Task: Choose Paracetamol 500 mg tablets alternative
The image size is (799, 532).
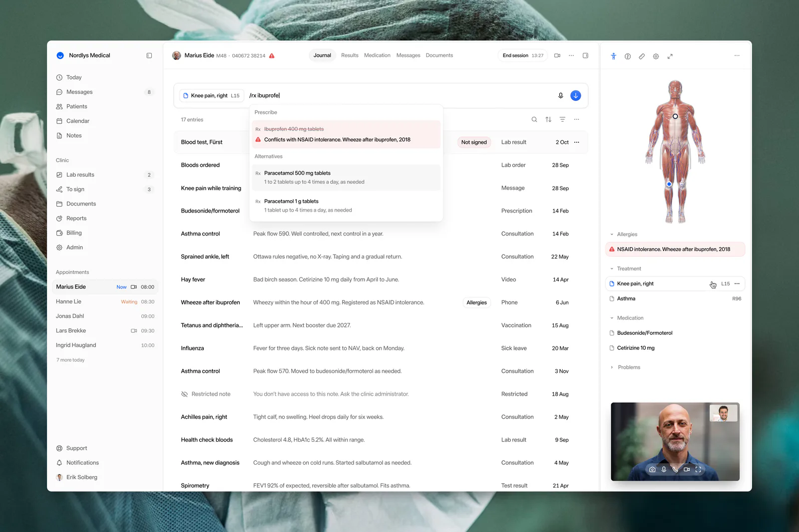Action: click(x=346, y=178)
